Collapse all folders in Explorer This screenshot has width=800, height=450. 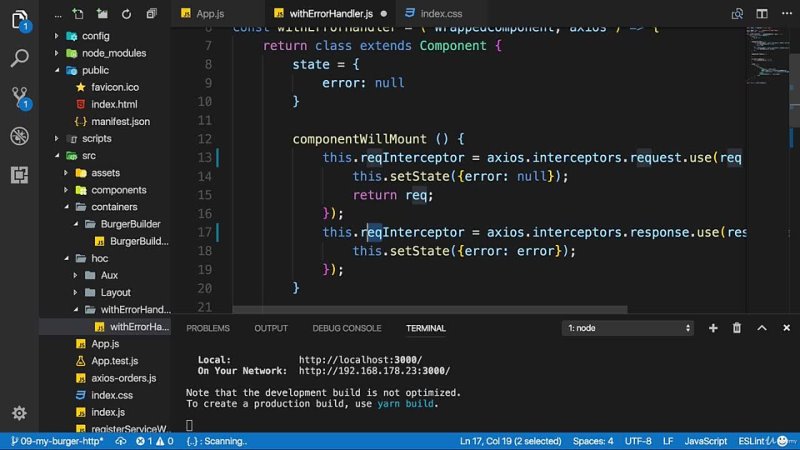(x=151, y=14)
